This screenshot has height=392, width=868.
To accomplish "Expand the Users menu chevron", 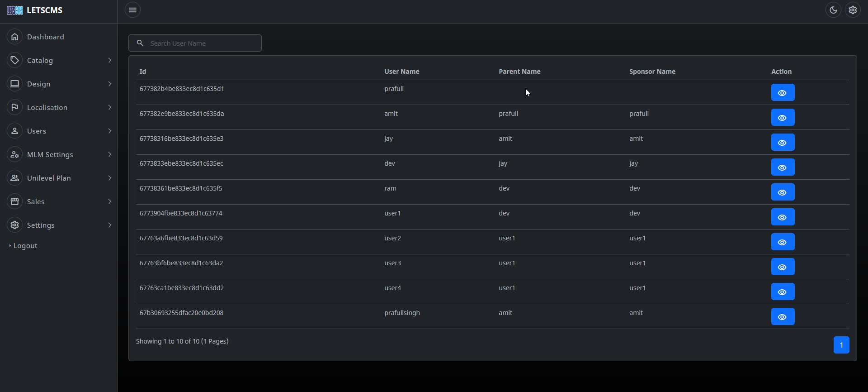I will pyautogui.click(x=110, y=131).
